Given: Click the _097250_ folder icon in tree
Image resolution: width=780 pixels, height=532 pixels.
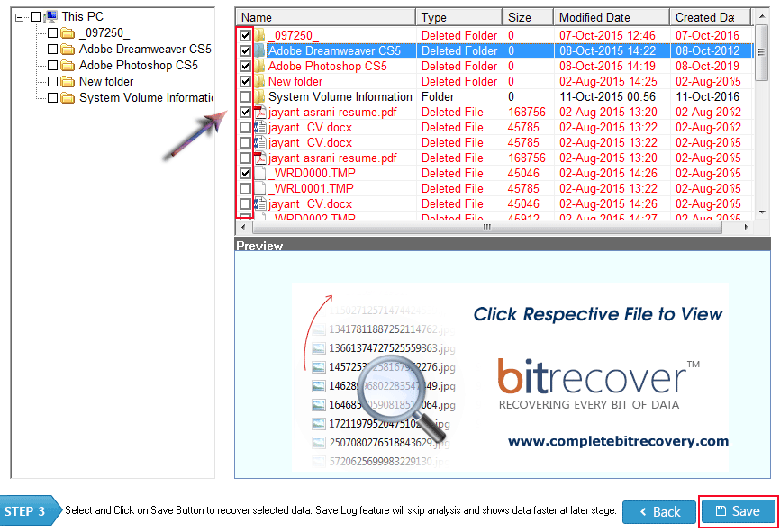Looking at the screenshot, I should pyautogui.click(x=68, y=33).
